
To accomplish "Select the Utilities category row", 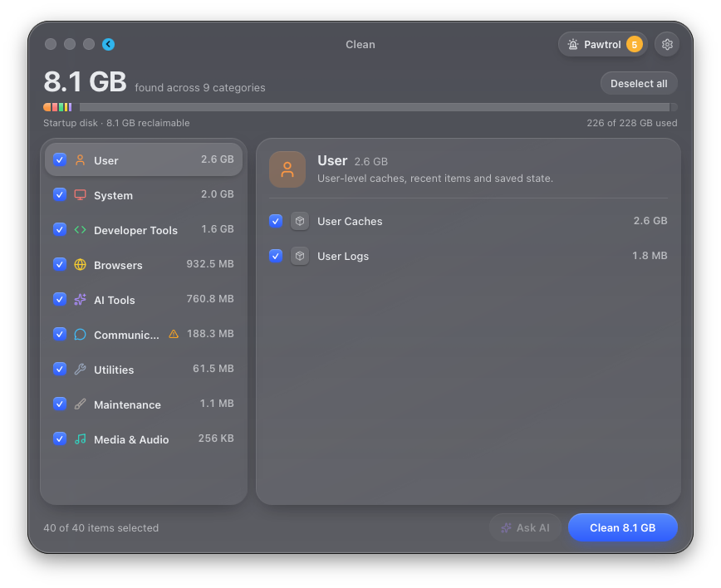I will tap(144, 370).
